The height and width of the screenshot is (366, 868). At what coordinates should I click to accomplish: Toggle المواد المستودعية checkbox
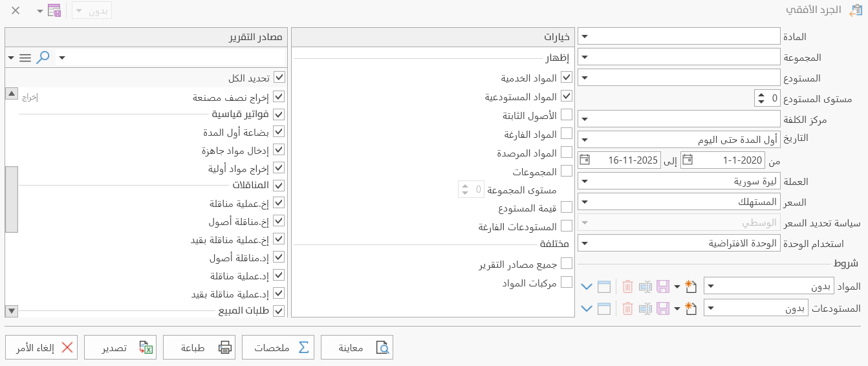[566, 96]
